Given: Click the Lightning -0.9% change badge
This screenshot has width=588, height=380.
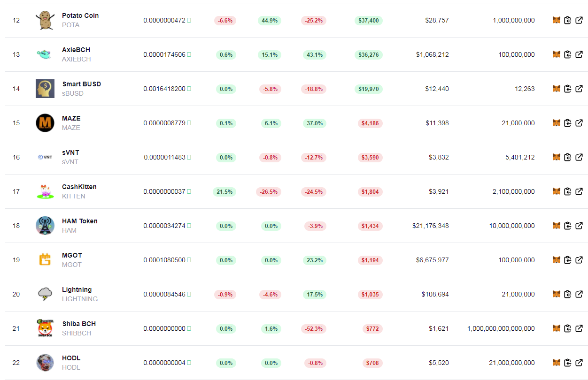Looking at the screenshot, I should [226, 295].
